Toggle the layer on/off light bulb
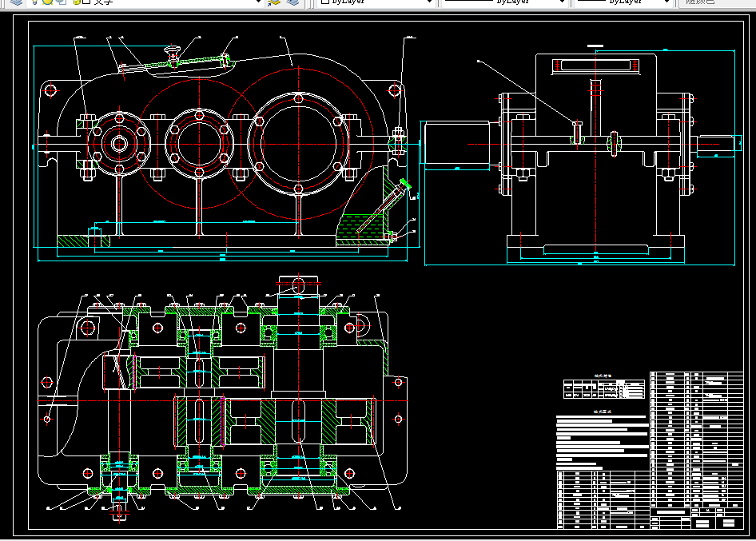756x541 pixels. (34, 2)
